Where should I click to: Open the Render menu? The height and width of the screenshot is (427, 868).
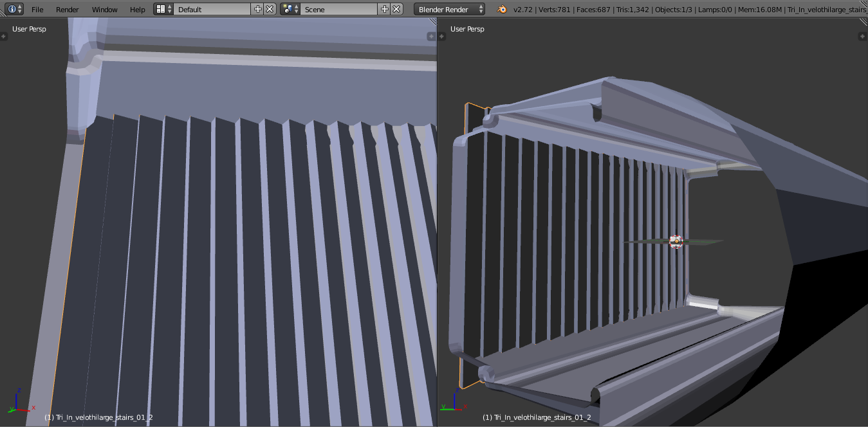tap(68, 10)
